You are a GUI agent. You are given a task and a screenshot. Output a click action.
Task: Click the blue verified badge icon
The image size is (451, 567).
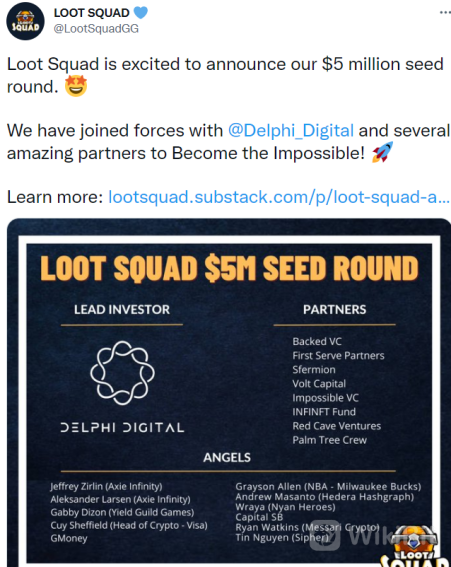coord(141,13)
